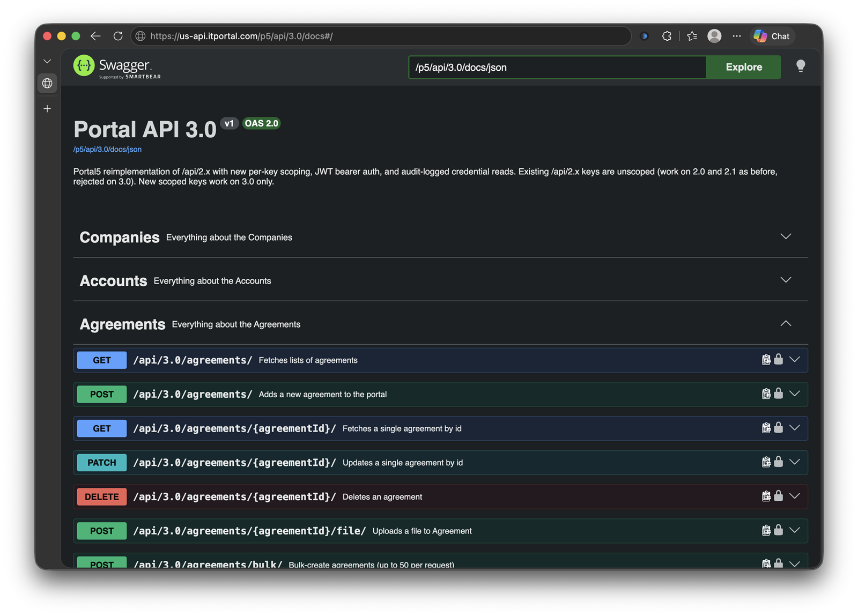This screenshot has width=858, height=616.
Task: Click the Agreements section heading
Action: [x=122, y=324]
